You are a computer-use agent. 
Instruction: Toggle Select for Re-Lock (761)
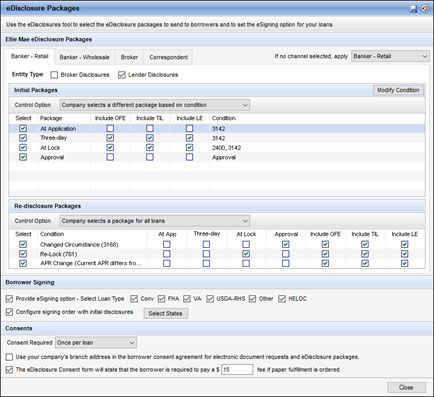tap(23, 254)
